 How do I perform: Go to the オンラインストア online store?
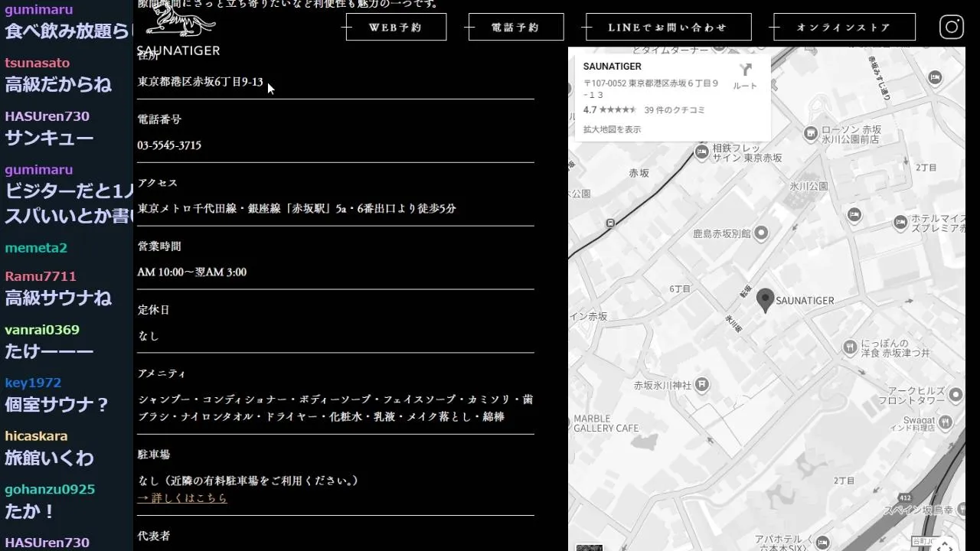(844, 28)
